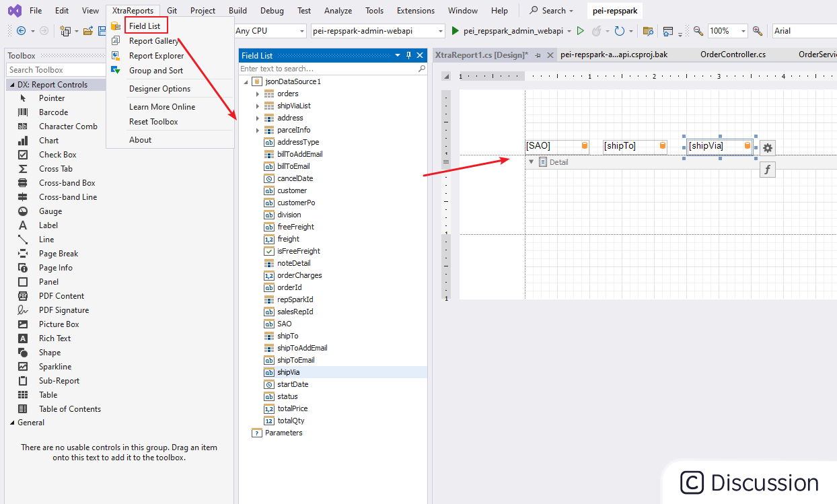Click the Navigate Backward toolbar button
Screen dimensions: 837x504
point(21,31)
